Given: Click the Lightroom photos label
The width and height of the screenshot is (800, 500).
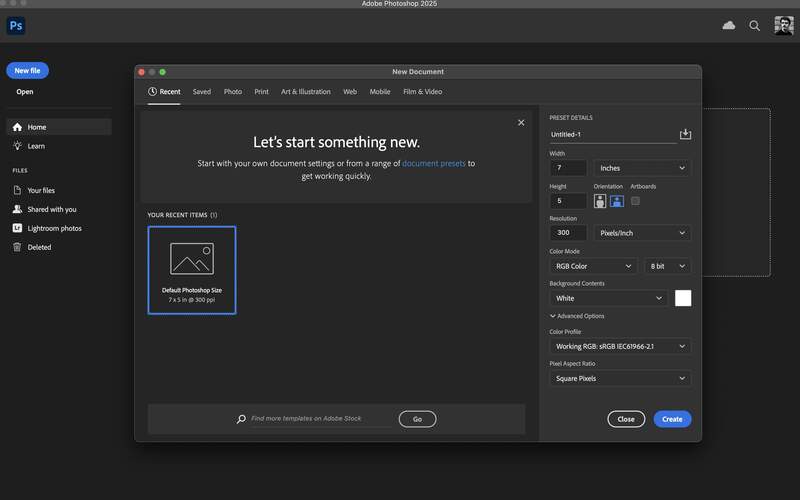Looking at the screenshot, I should 55,229.
